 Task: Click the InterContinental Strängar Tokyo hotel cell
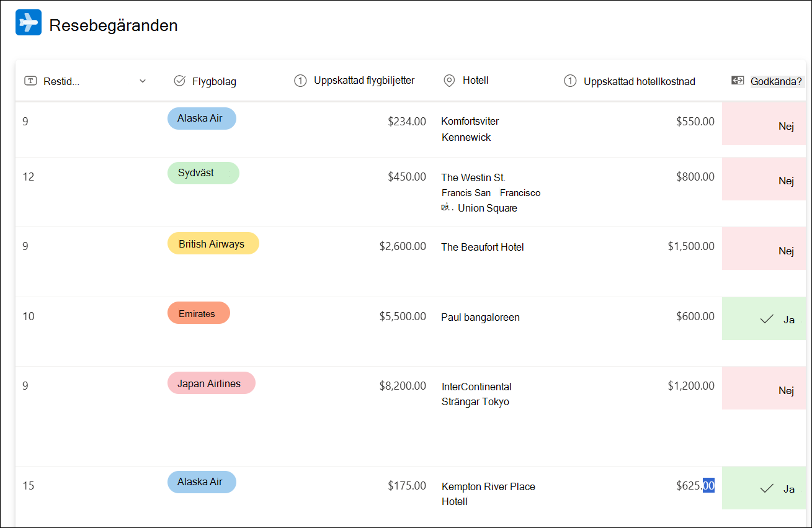[x=476, y=394]
